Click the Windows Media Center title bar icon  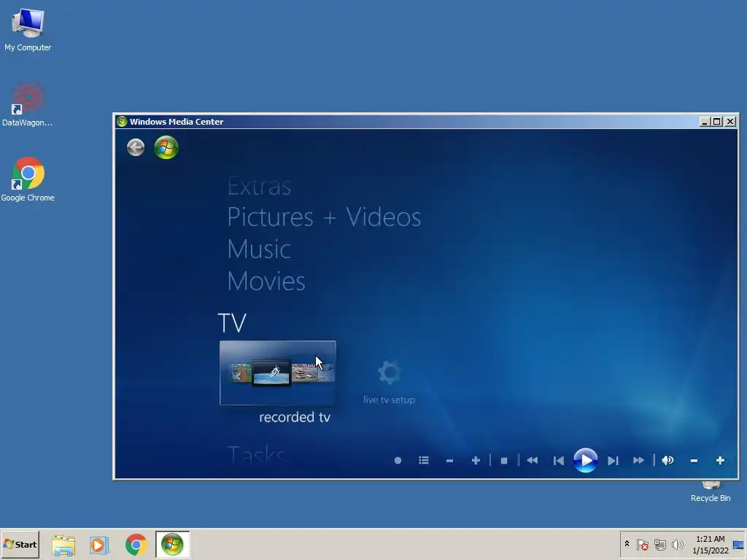122,122
